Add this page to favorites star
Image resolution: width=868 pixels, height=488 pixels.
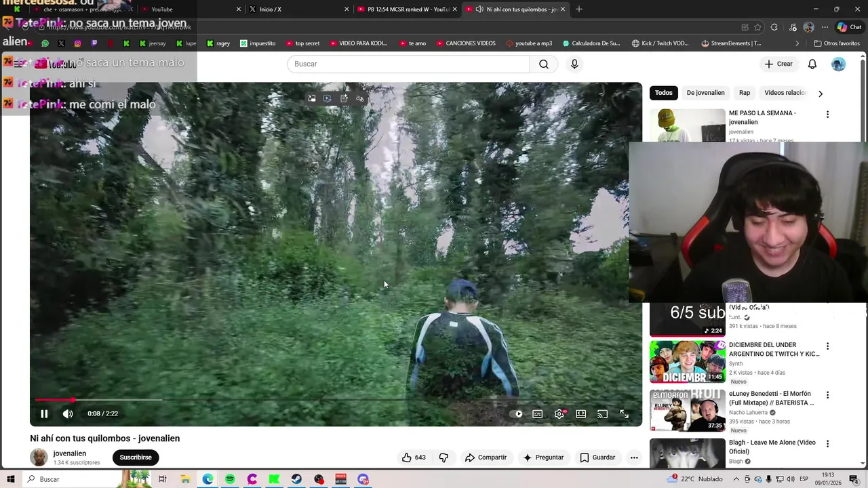pyautogui.click(x=758, y=27)
